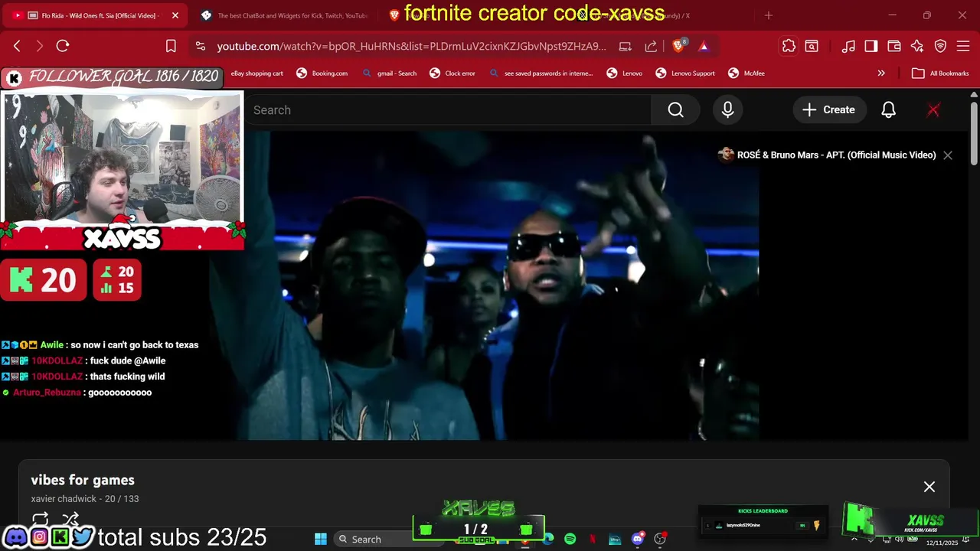This screenshot has height=551, width=980.
Task: Open the Brave VPN shield icon
Action: 940,46
